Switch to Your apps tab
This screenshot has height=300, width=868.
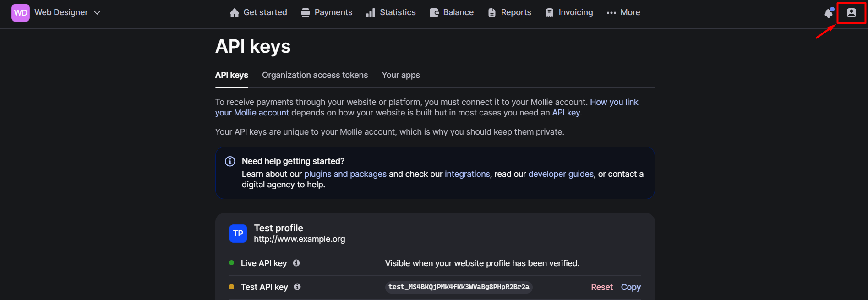(x=401, y=75)
